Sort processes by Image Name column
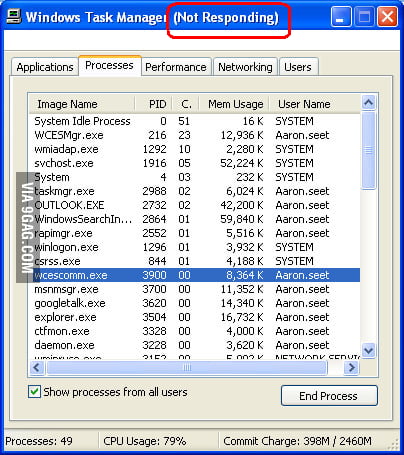Viewport: 404px width, 455px height. point(82,104)
